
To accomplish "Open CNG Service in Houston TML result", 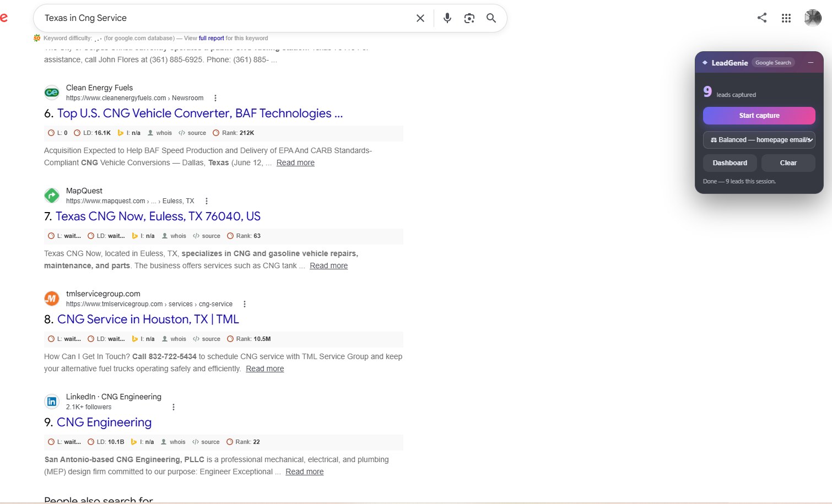I will pyautogui.click(x=148, y=319).
